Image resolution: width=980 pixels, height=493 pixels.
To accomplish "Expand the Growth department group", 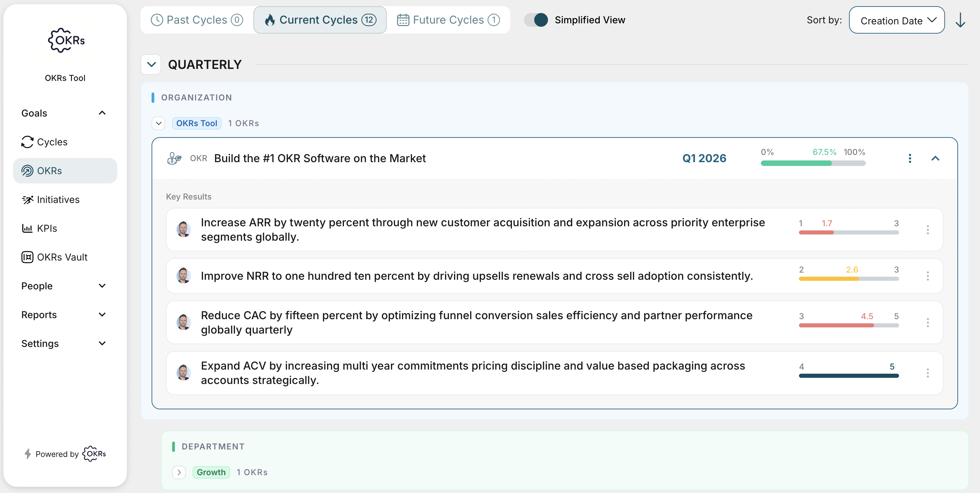I will pos(179,472).
